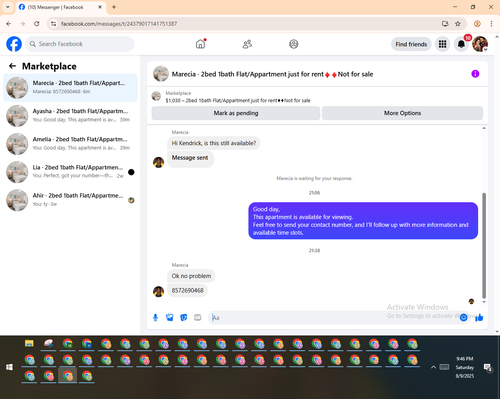Open the Ahir conversation

coord(70,200)
